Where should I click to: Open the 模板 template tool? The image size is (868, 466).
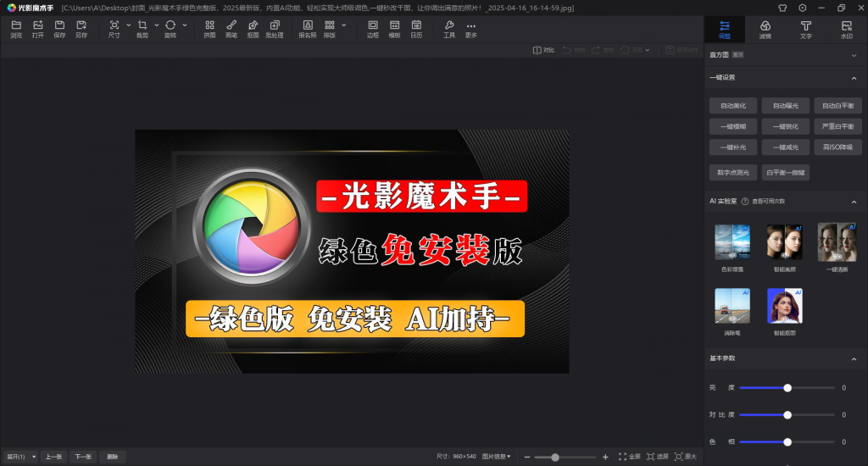[x=394, y=29]
